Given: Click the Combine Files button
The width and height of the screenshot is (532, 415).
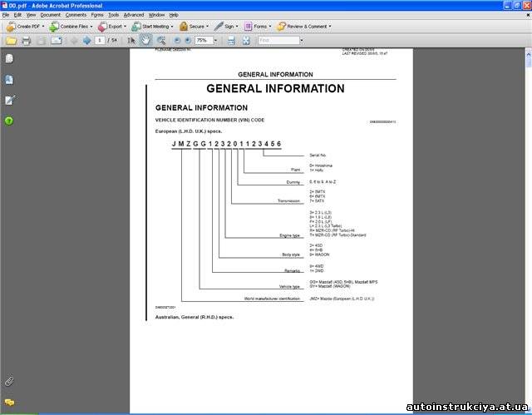Looking at the screenshot, I should (68, 27).
